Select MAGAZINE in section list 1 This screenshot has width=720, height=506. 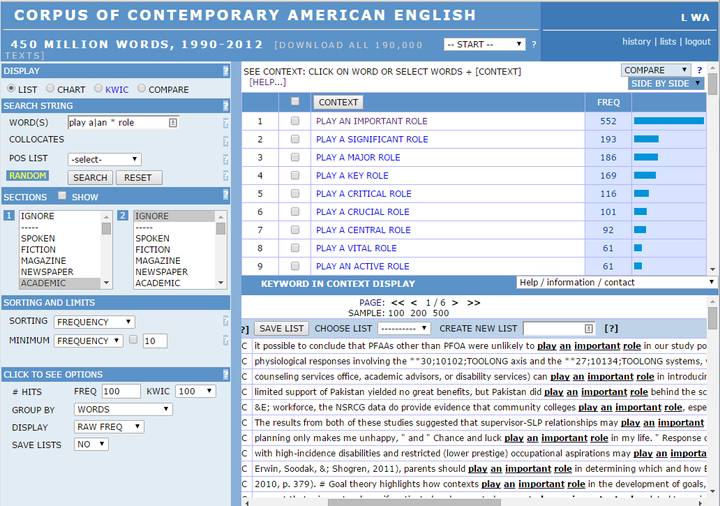pyautogui.click(x=60, y=260)
